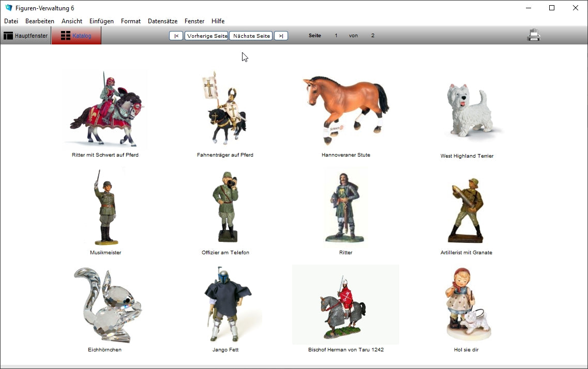The image size is (588, 369).
Task: Open the Format menu
Action: pos(131,21)
